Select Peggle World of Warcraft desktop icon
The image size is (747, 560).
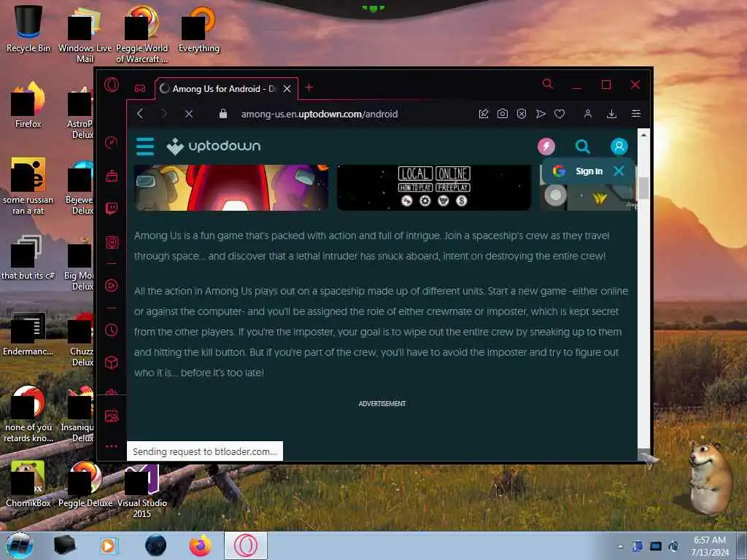142,34
